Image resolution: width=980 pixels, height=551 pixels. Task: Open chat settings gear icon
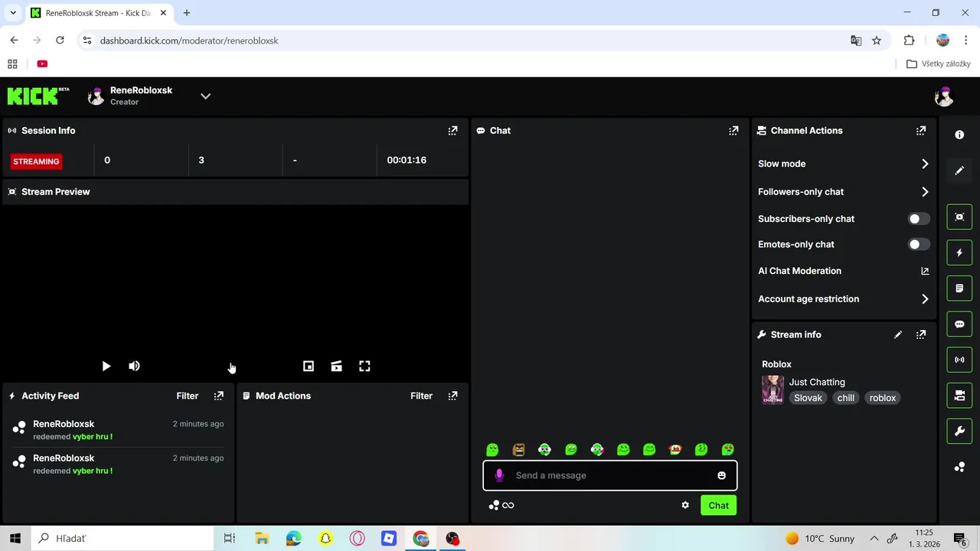coord(685,505)
